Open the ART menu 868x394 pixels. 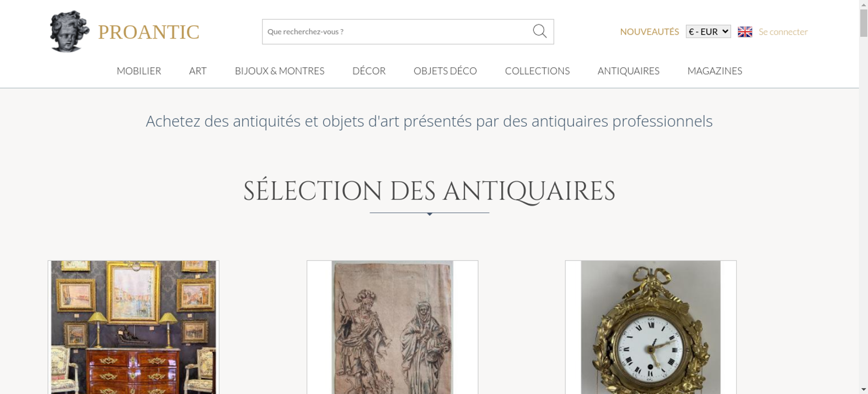pyautogui.click(x=198, y=71)
